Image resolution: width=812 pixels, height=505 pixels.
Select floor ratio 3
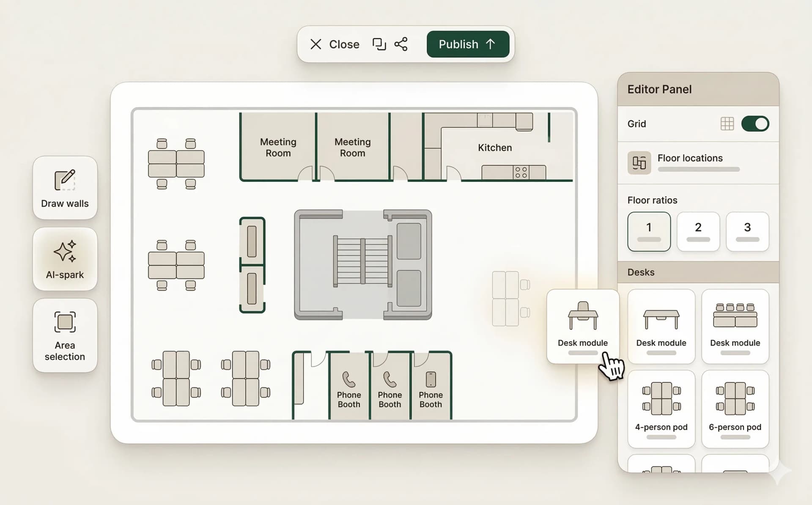pyautogui.click(x=747, y=231)
